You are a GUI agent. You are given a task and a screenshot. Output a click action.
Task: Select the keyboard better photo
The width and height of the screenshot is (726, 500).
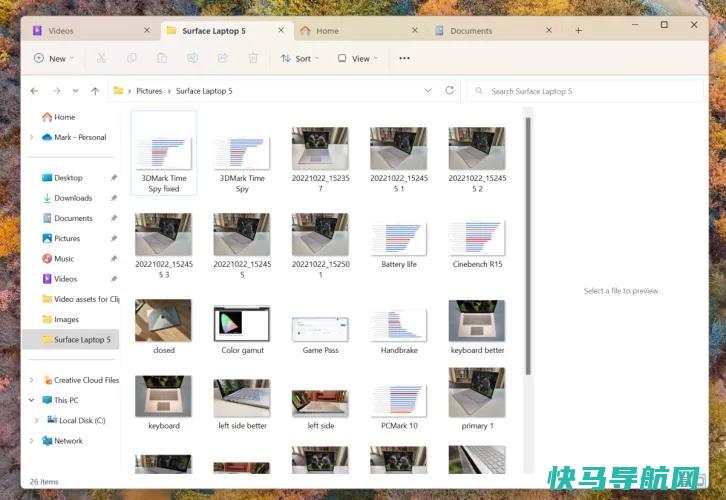click(477, 327)
